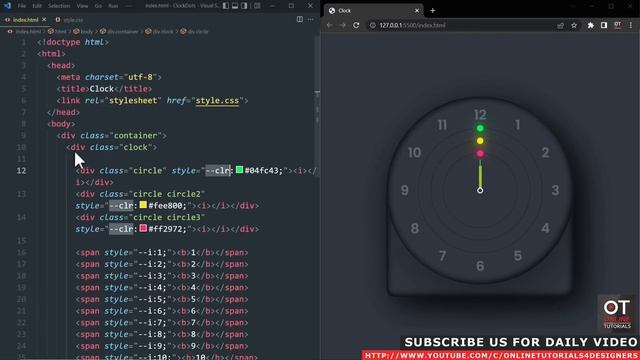Open the browser Extensions puzzle icon
640x360 pixels.
tap(591, 25)
